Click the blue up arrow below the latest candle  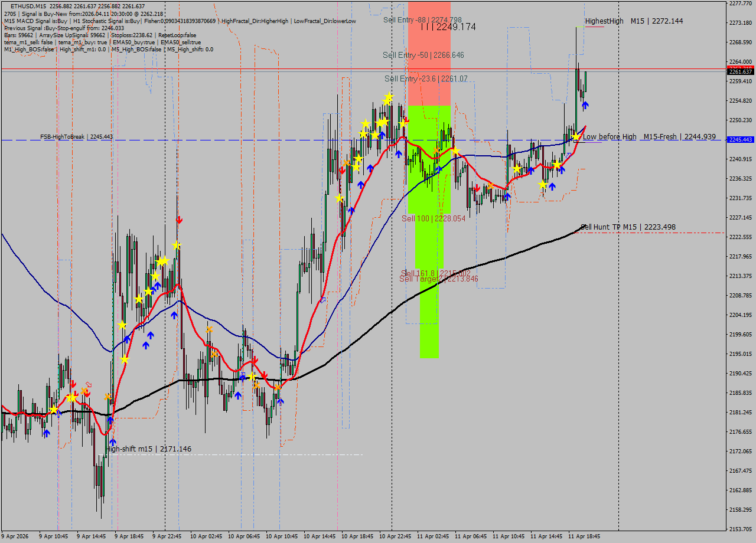(x=585, y=105)
